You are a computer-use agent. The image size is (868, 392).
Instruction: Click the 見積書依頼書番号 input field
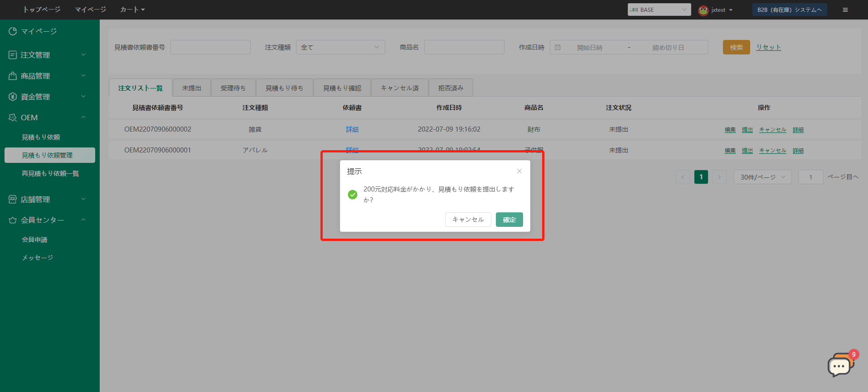(x=210, y=47)
